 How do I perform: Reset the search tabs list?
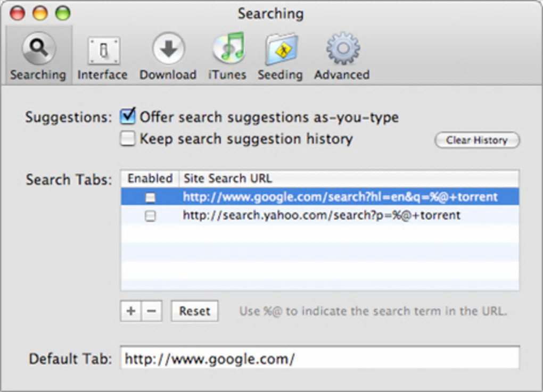(x=194, y=311)
